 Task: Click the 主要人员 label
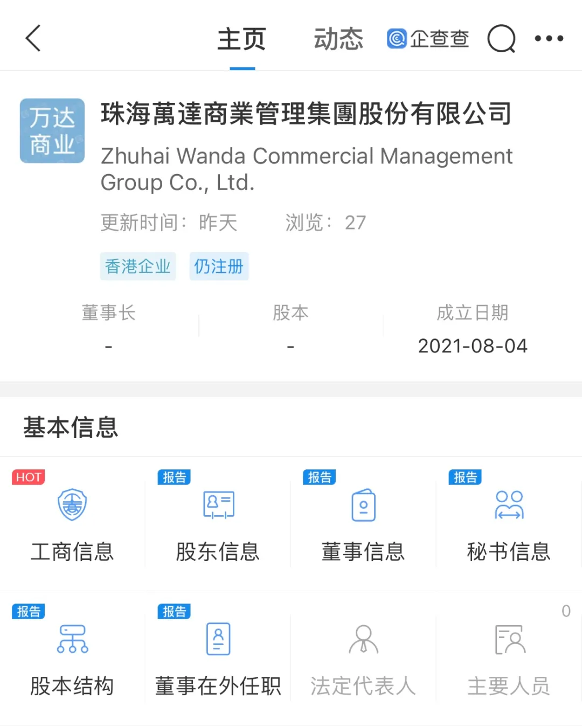click(509, 686)
